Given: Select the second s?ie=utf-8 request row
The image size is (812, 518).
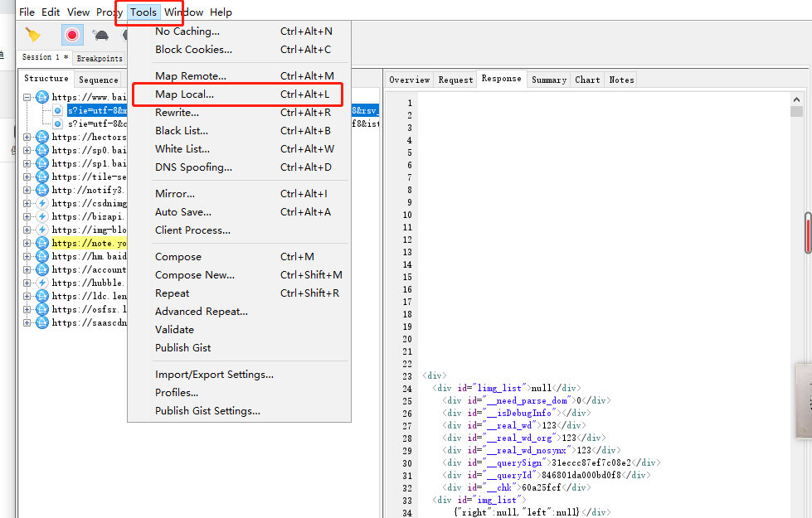Looking at the screenshot, I should [97, 123].
